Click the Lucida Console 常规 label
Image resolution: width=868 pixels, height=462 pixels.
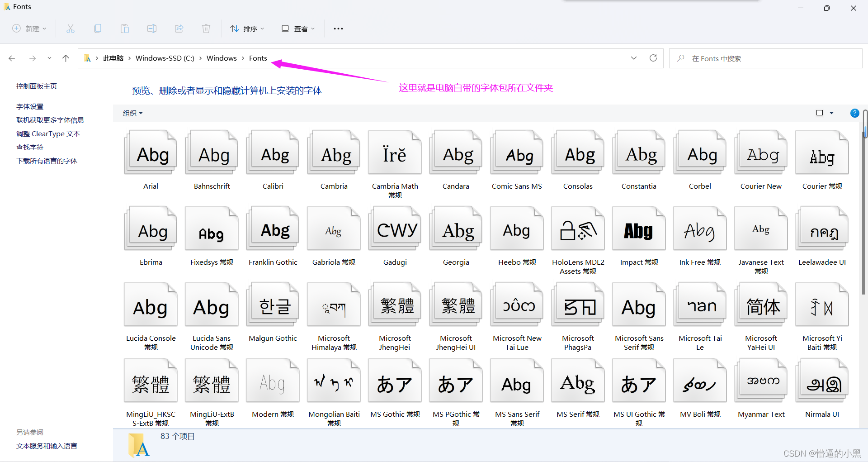pyautogui.click(x=151, y=343)
